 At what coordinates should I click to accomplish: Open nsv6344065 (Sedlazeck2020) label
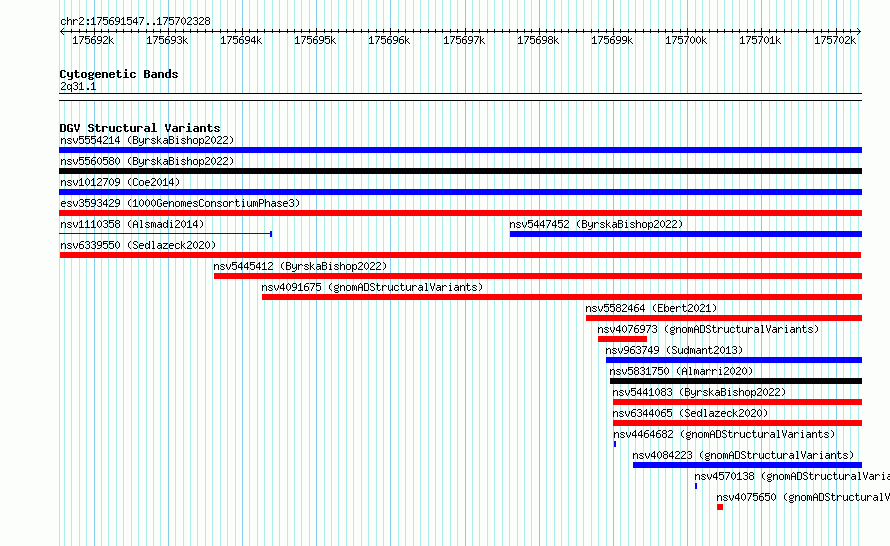pos(690,413)
